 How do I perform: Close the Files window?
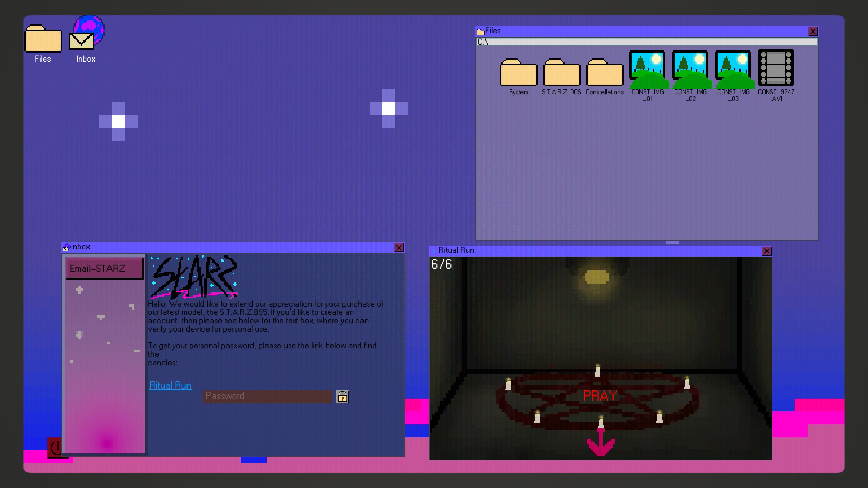[813, 32]
